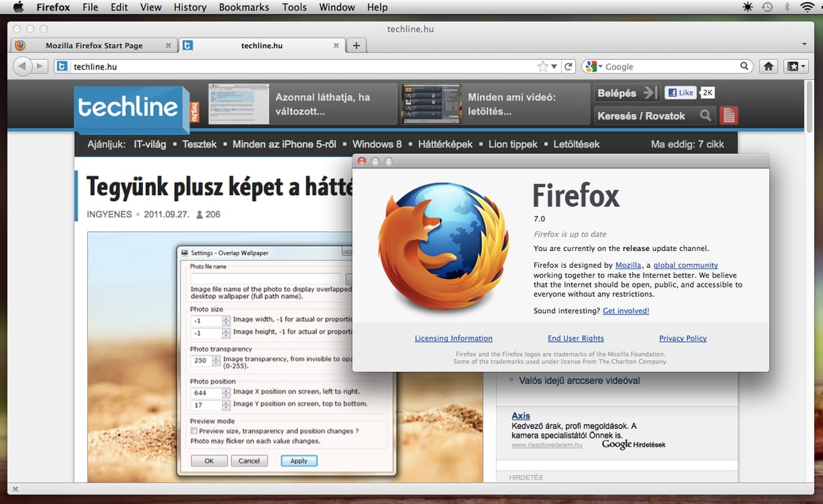The height and width of the screenshot is (504, 823).
Task: Open Keresés / Rovatok search
Action: (654, 115)
